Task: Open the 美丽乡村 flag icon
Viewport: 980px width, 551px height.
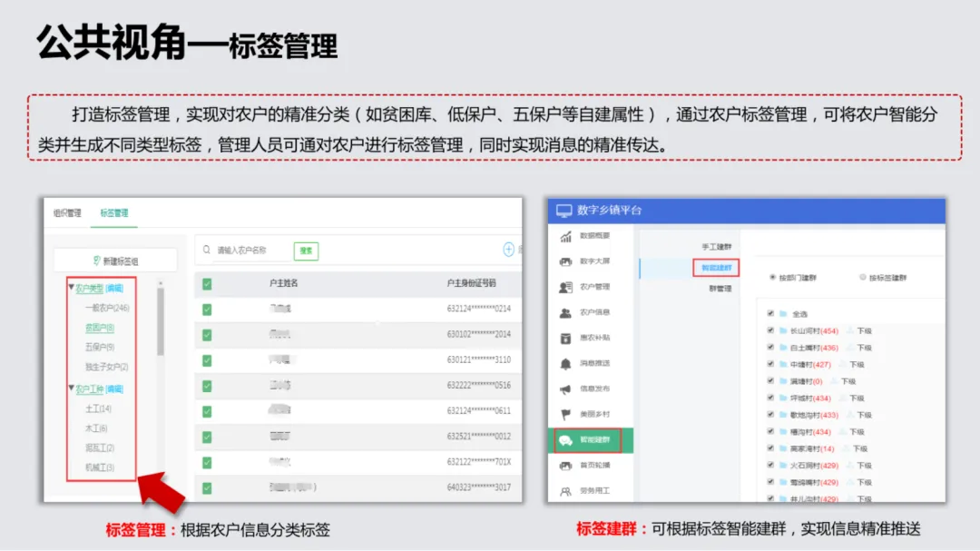Action: point(565,415)
